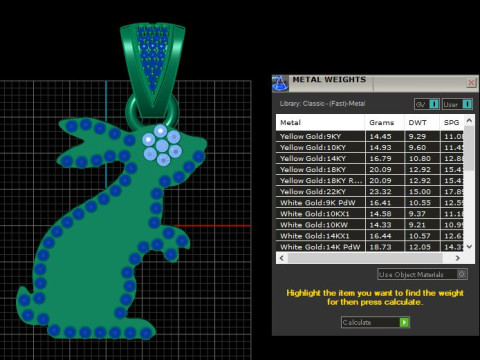The height and width of the screenshot is (360, 480).
Task: Select the White Gold:14KX1 row
Action: point(369,236)
